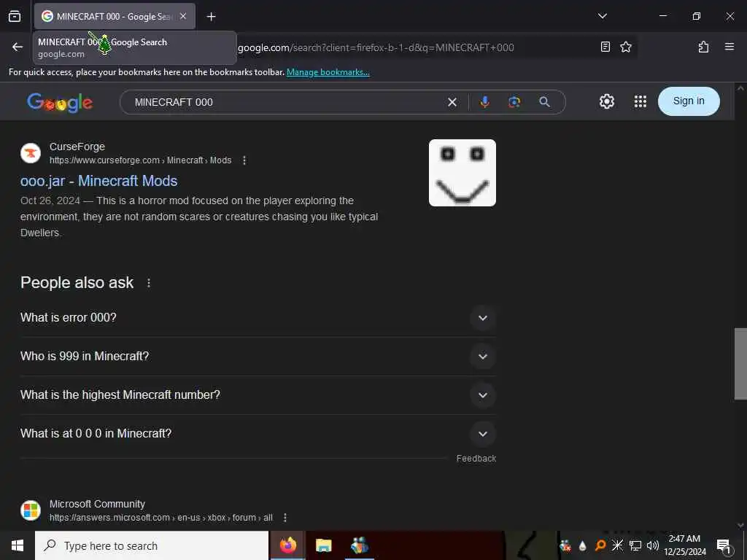Click the CurseForge site favicon
747x560 pixels.
(x=31, y=153)
